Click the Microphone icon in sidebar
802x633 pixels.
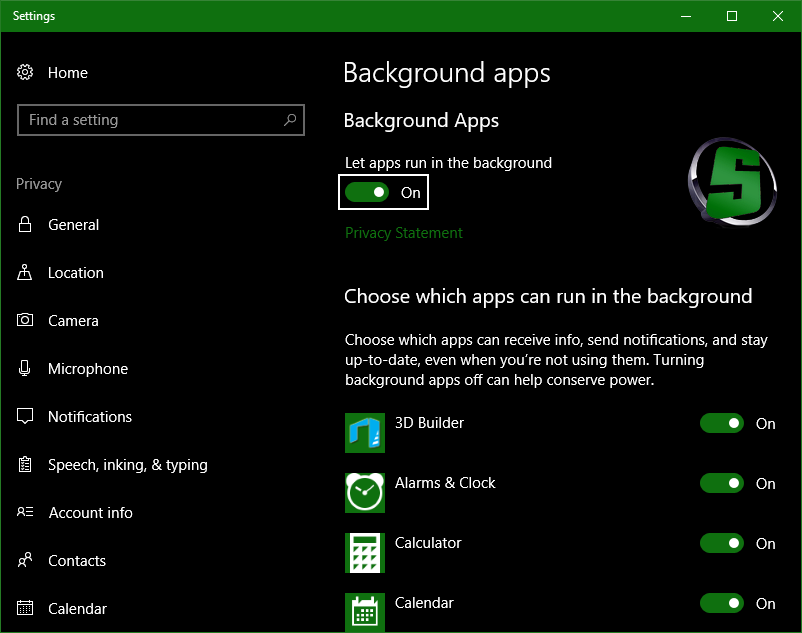(x=25, y=368)
